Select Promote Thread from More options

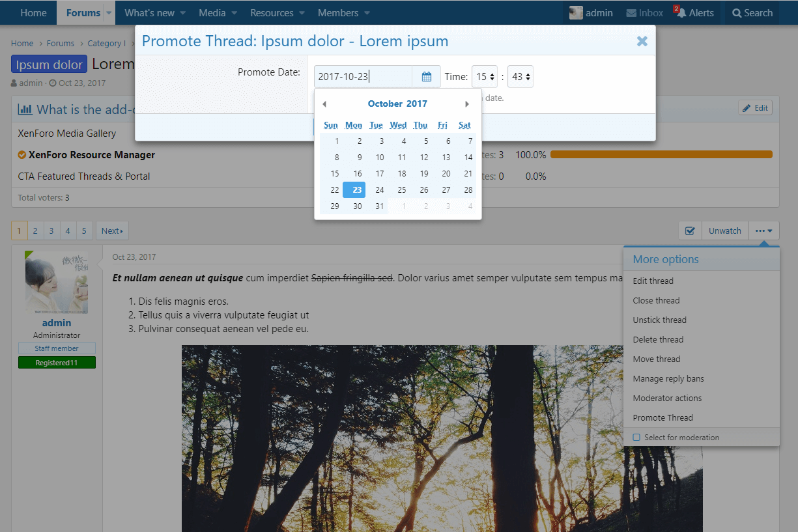pyautogui.click(x=663, y=418)
